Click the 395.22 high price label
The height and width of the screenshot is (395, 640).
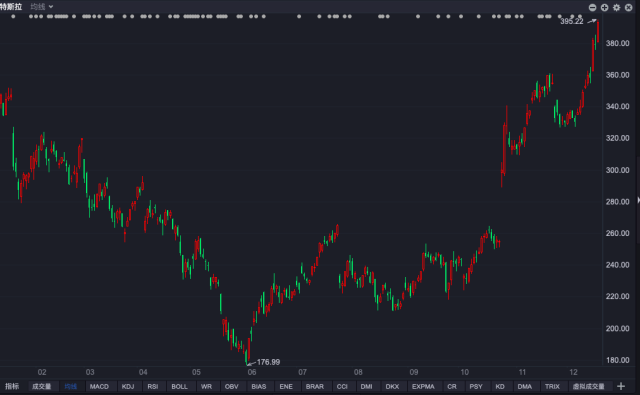tap(571, 21)
